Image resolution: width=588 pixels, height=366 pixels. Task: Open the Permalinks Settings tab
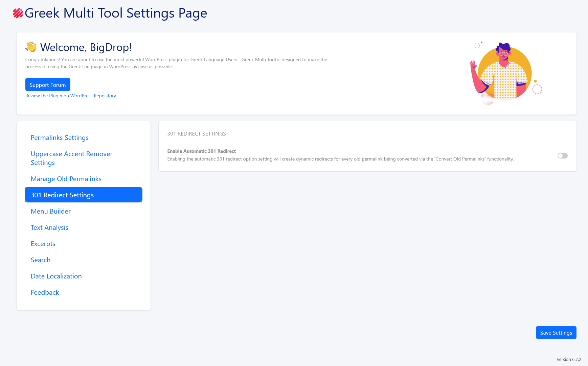(60, 138)
